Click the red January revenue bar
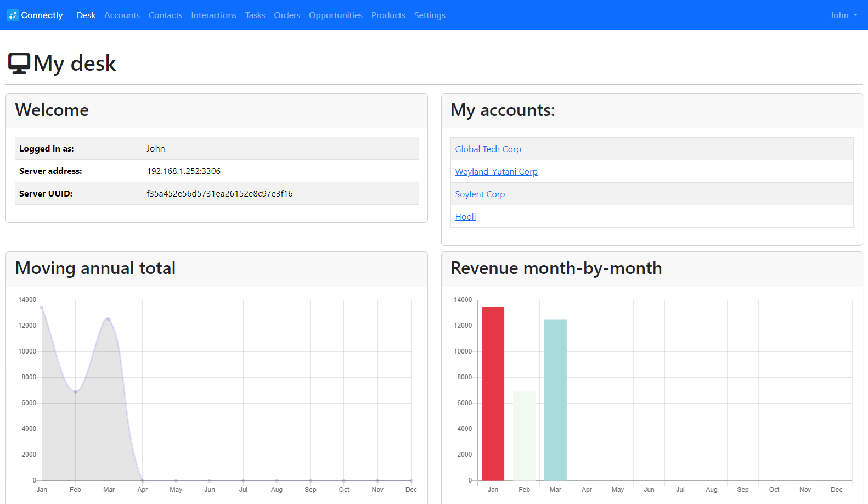 [493, 394]
